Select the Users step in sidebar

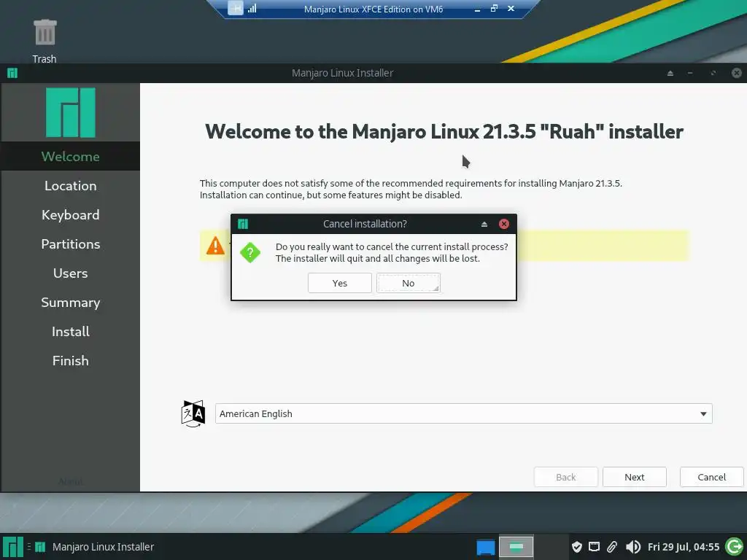71,273
